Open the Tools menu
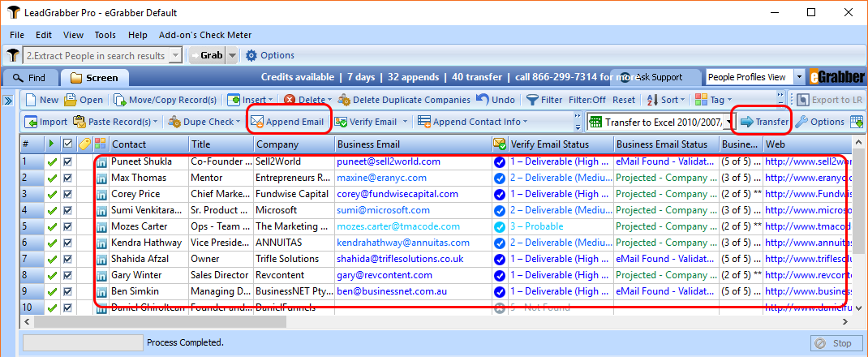 coord(105,35)
